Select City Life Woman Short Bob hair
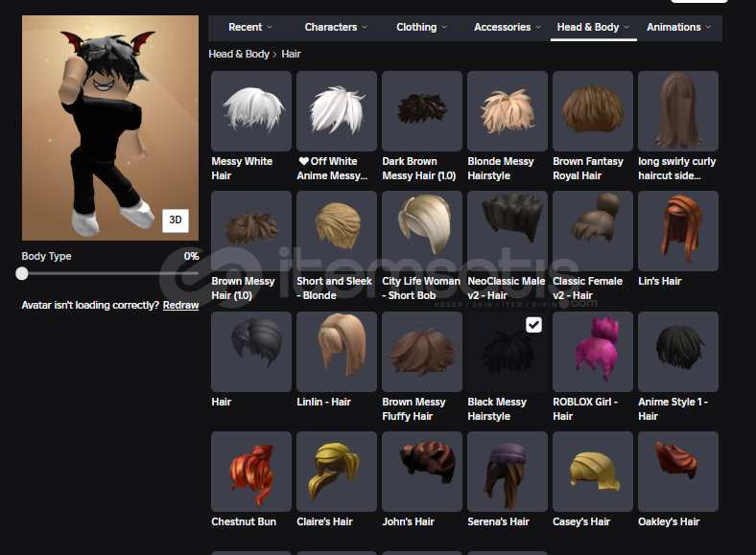The width and height of the screenshot is (756, 555). 422,231
